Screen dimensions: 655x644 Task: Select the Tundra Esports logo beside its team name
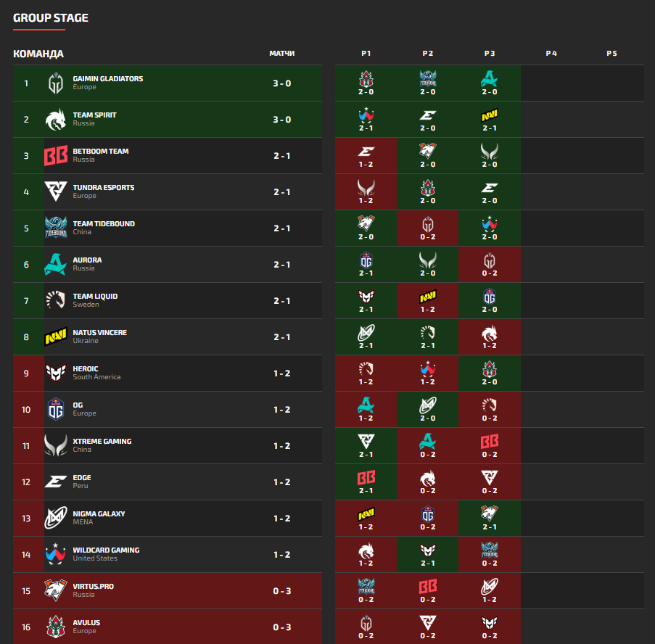56,191
